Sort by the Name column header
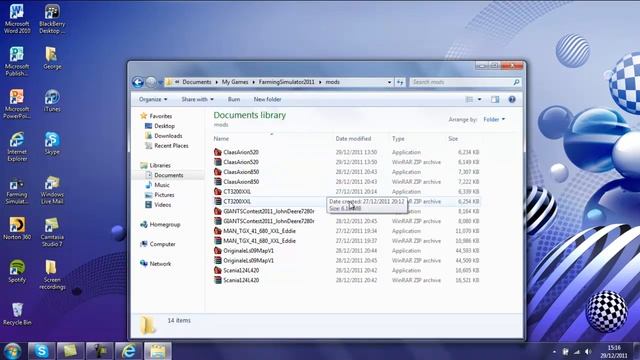Screen dimensions: 640x360 tap(221, 139)
